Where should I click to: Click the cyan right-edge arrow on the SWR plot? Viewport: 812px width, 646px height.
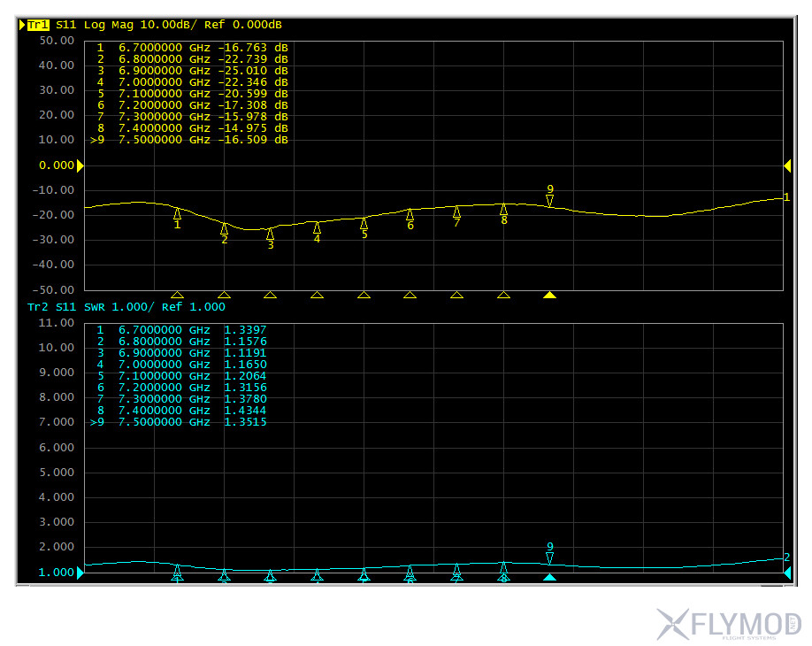click(x=787, y=573)
